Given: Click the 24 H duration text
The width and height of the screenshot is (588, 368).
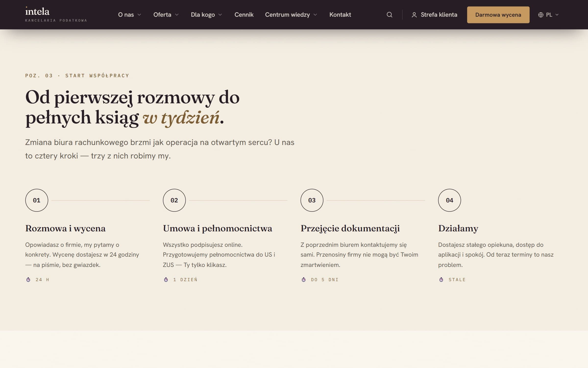Looking at the screenshot, I should 42,279.
